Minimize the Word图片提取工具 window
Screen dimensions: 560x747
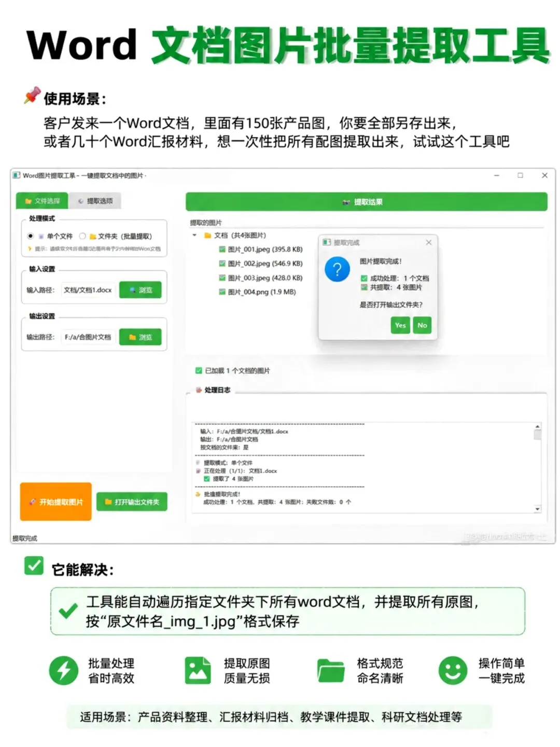click(x=496, y=175)
